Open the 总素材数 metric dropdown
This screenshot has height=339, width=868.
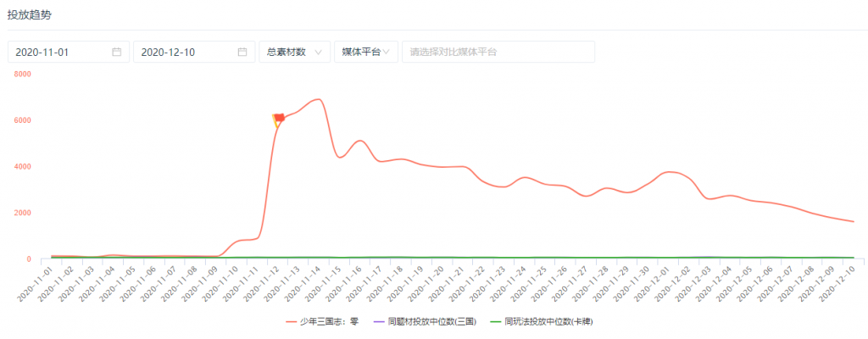pyautogui.click(x=293, y=52)
